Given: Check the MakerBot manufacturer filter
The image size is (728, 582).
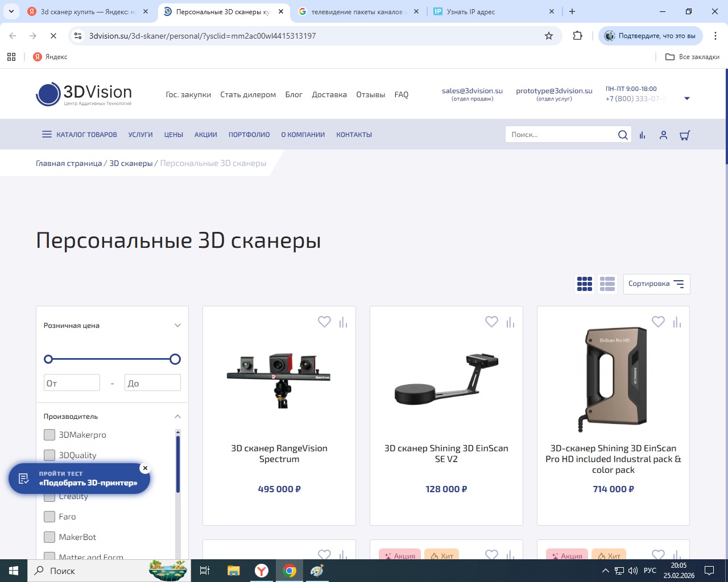Looking at the screenshot, I should (49, 537).
